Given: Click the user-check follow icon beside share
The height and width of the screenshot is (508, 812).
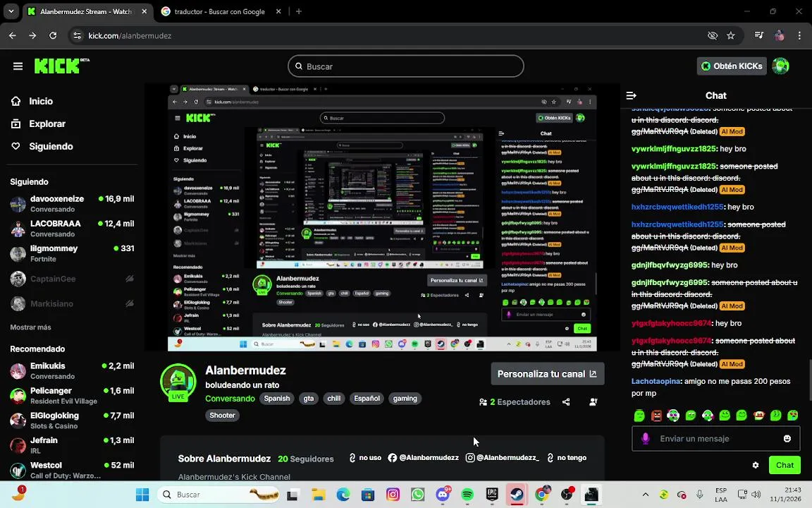Looking at the screenshot, I should [593, 401].
